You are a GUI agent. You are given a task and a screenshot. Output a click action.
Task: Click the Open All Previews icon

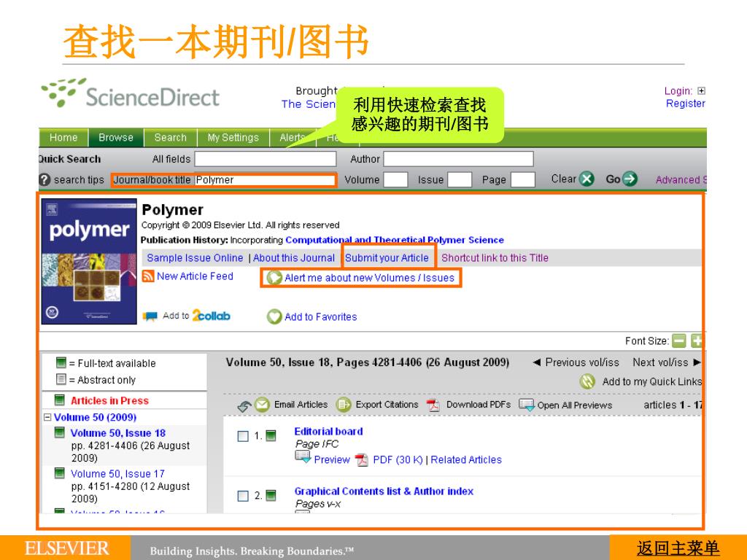pos(527,405)
